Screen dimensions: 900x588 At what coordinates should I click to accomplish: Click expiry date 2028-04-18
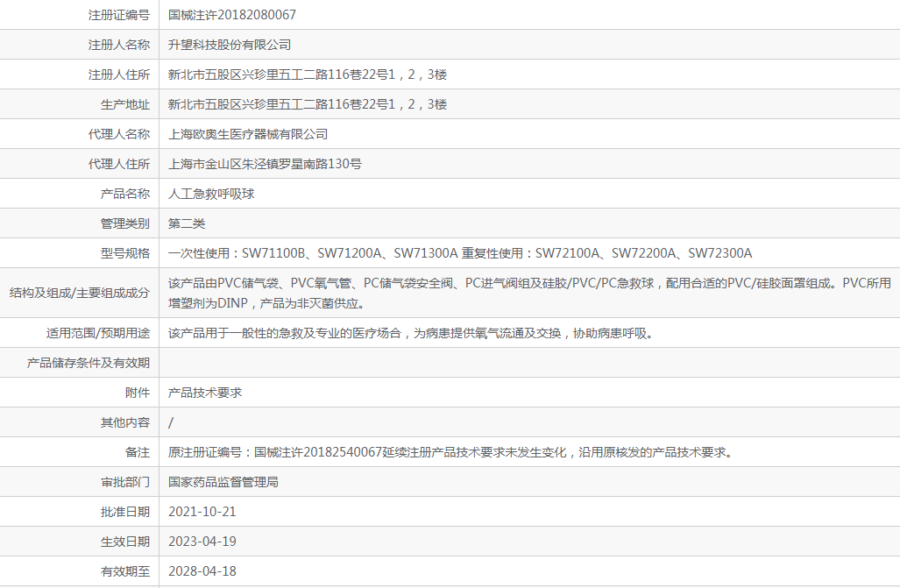(x=202, y=572)
